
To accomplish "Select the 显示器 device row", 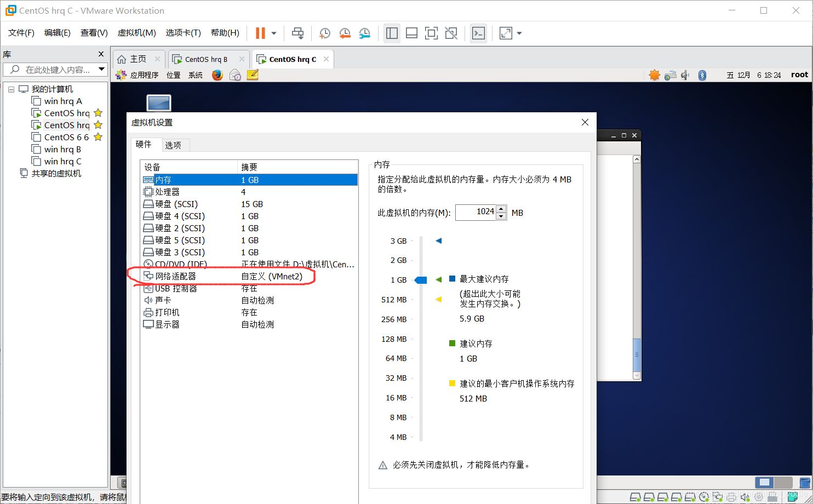I will coord(250,324).
